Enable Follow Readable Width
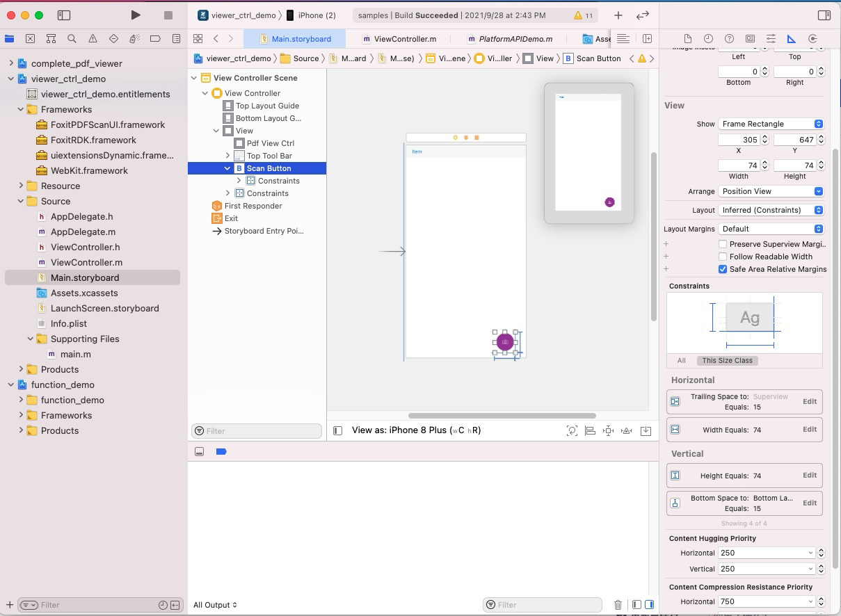 [x=722, y=257]
